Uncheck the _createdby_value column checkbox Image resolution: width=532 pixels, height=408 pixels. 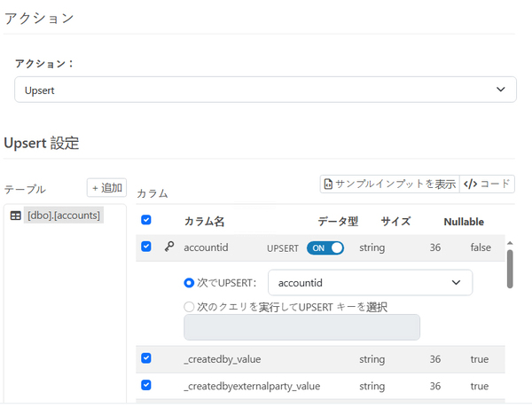point(146,358)
